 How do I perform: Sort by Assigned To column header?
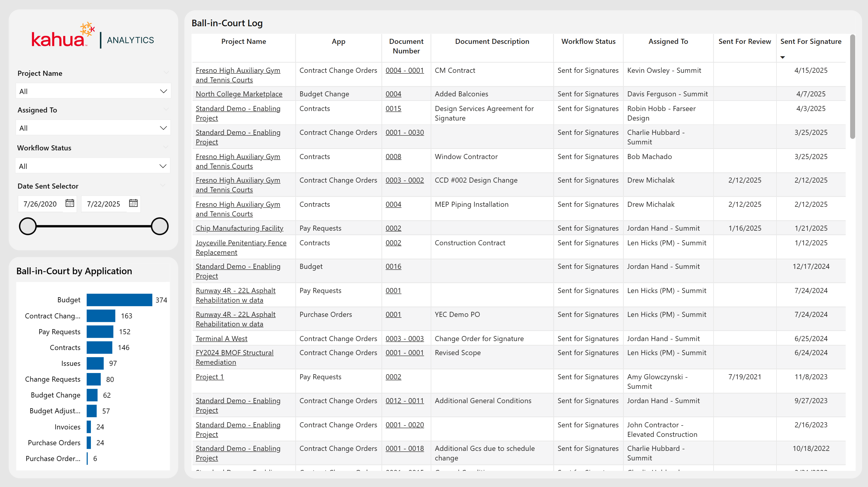668,41
